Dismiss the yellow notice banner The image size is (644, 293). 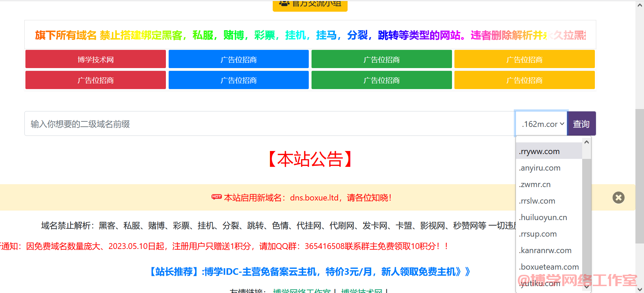(618, 197)
